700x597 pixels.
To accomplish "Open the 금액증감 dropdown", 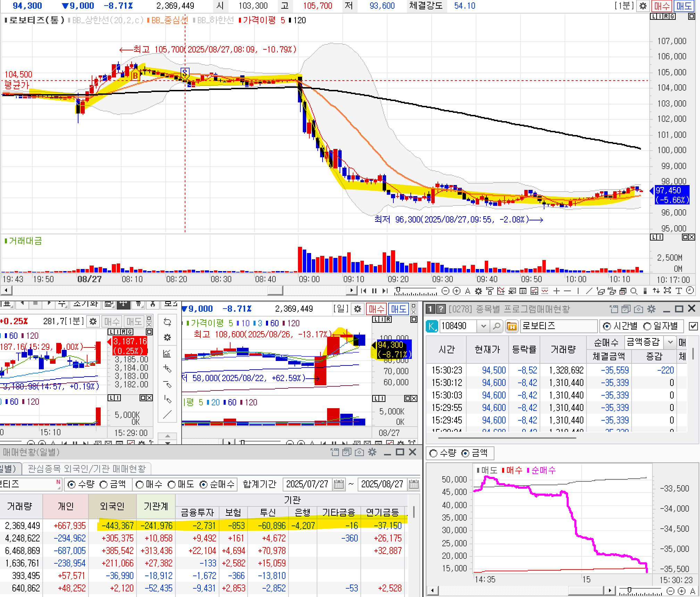I will 670,342.
